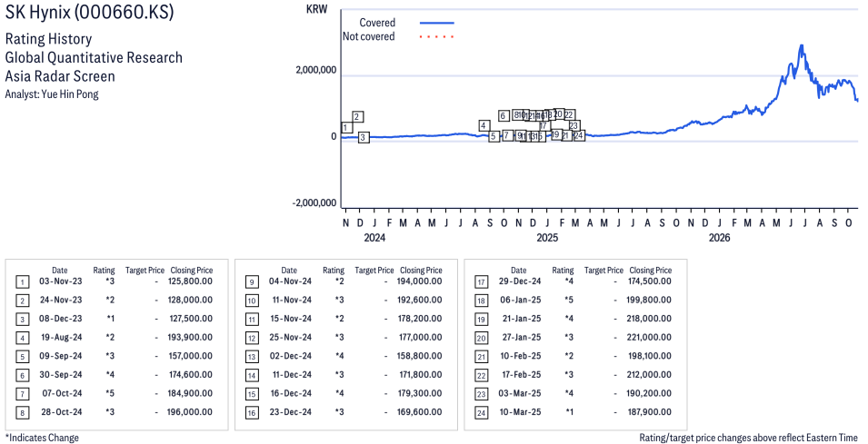
Task: Click the boxed row number 20 beside 27-Jan-25
Action: pos(481,338)
